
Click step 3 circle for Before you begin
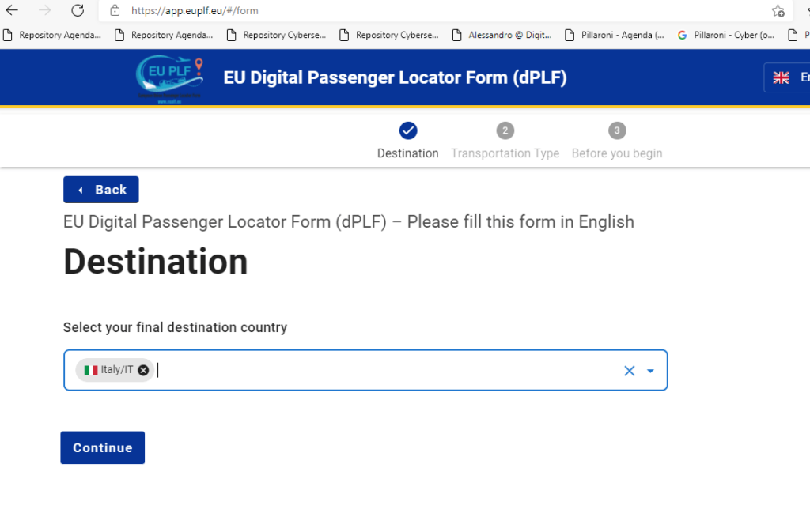[x=617, y=130]
